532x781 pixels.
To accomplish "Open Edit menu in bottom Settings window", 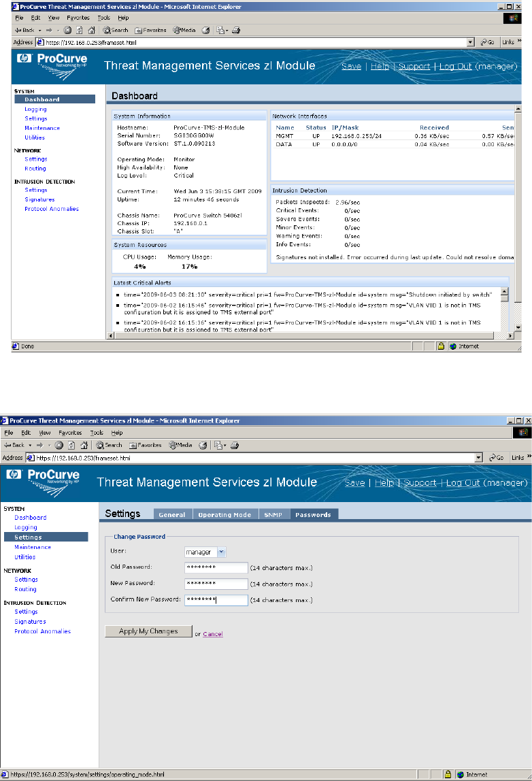I will tap(26, 433).
